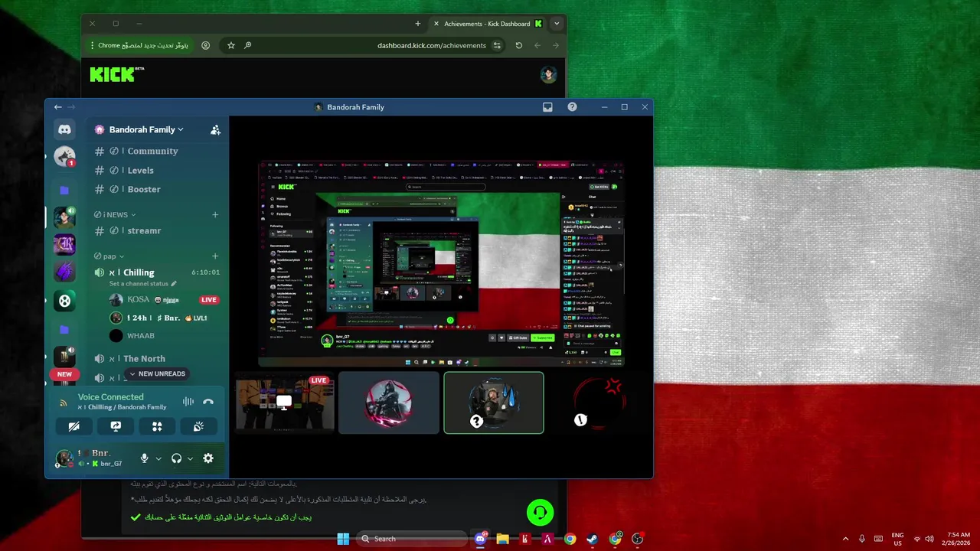Add a channel to NEWS category
Image resolution: width=980 pixels, height=551 pixels.
(x=215, y=215)
